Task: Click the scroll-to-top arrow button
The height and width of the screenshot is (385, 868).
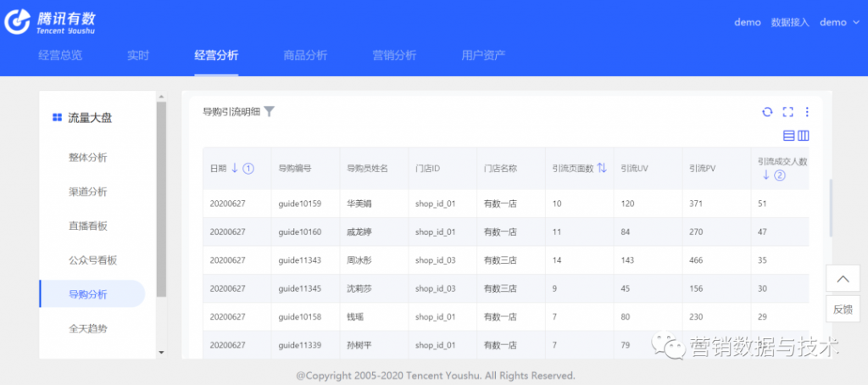Action: pos(842,279)
